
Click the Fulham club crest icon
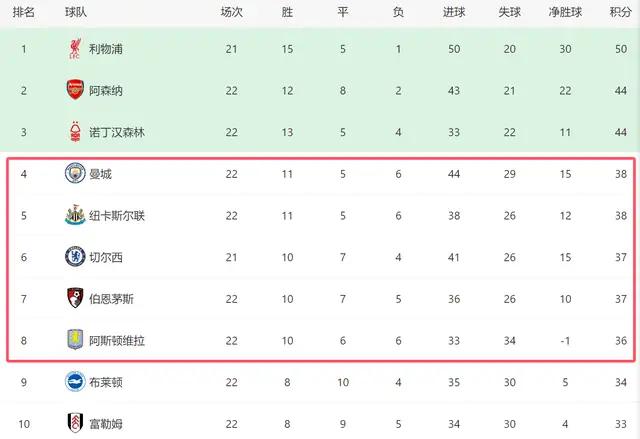click(75, 423)
